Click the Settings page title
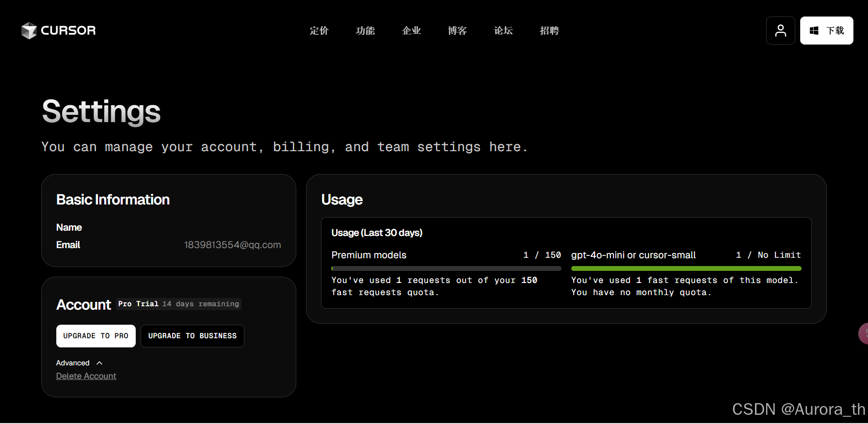This screenshot has width=868, height=424. pos(101,111)
